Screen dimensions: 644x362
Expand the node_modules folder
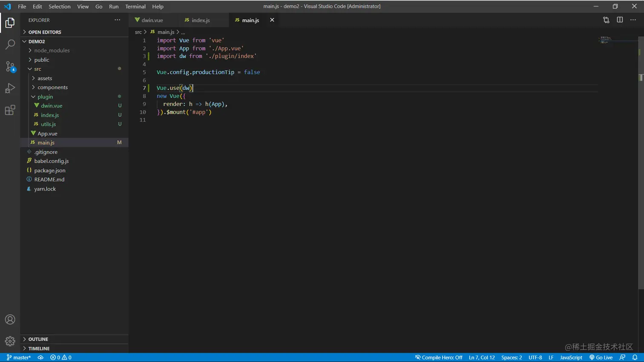pyautogui.click(x=75, y=50)
